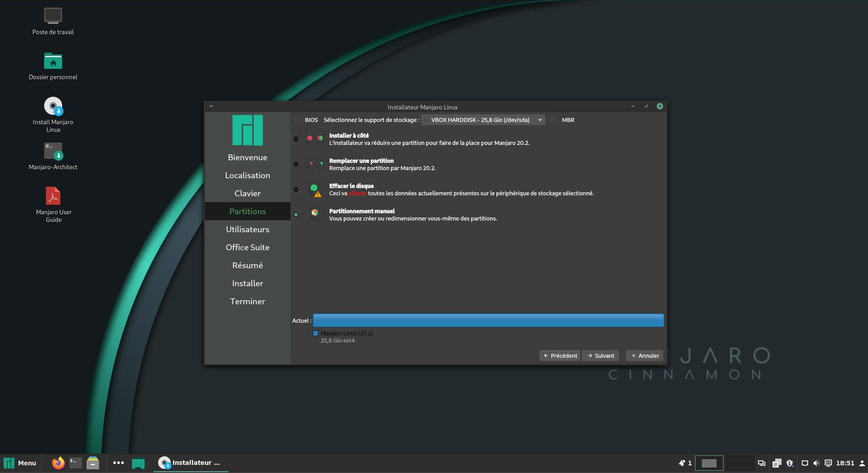The height and width of the screenshot is (473, 868).
Task: Click the "Manjaro Linux (20.2)" partition label
Action: 347,333
